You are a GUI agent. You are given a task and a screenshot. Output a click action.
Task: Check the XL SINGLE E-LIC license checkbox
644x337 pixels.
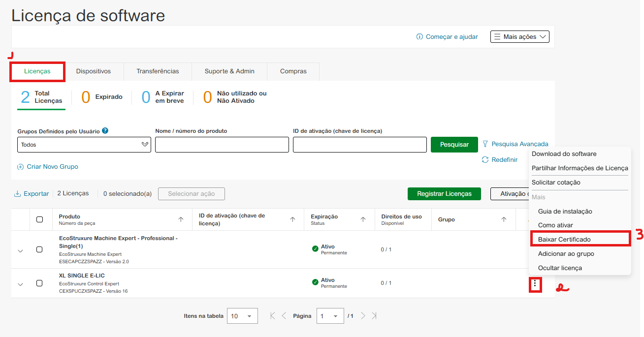coord(39,283)
